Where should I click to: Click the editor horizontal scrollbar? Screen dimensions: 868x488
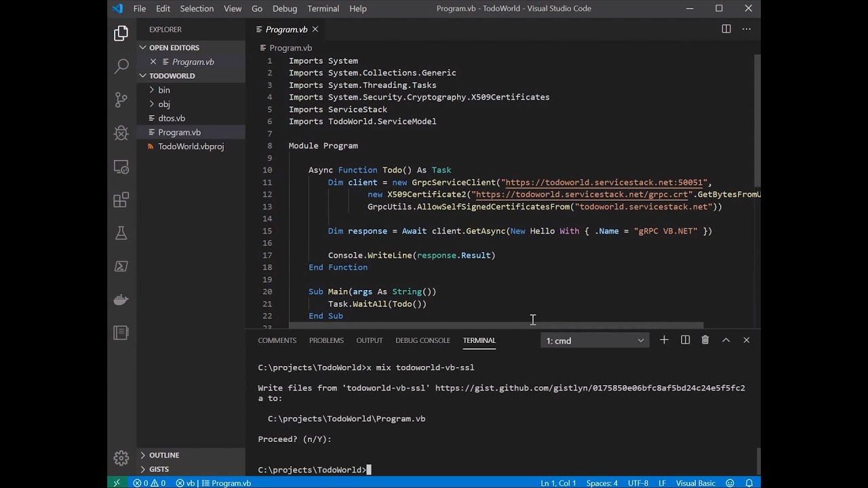497,326
